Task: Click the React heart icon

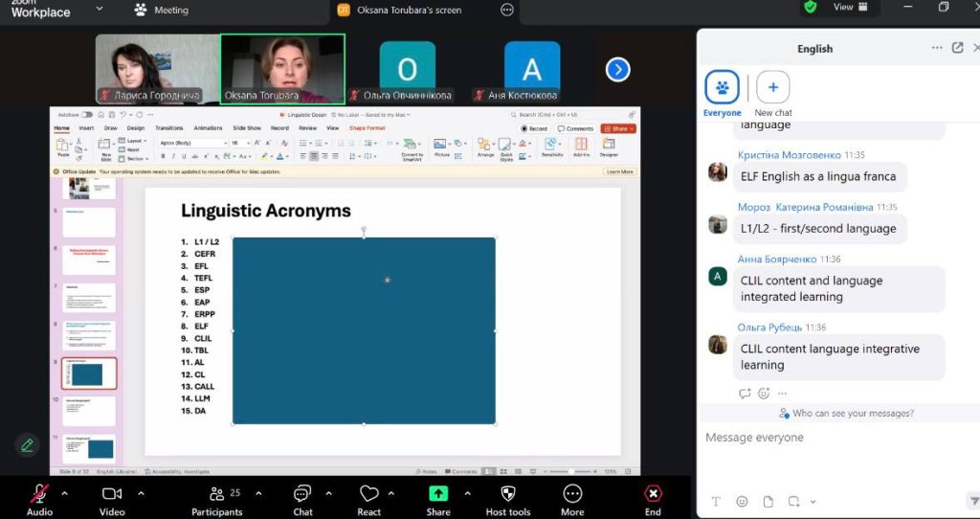Action: pyautogui.click(x=369, y=494)
